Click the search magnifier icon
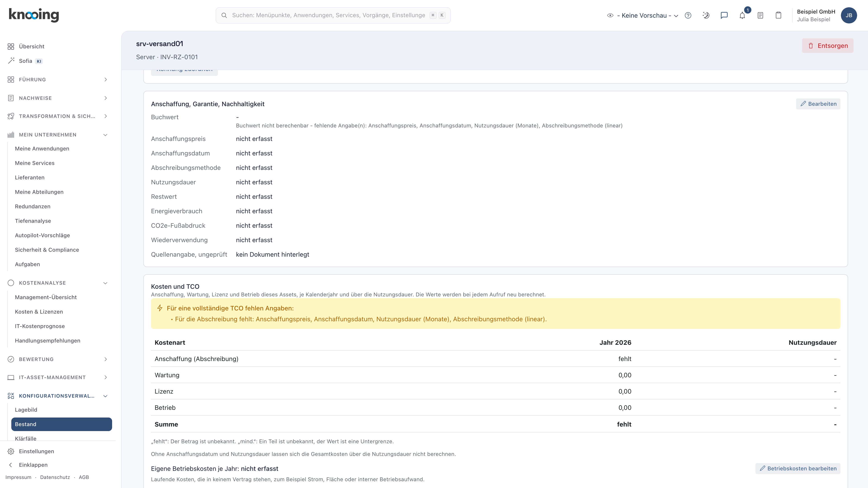 tap(224, 16)
